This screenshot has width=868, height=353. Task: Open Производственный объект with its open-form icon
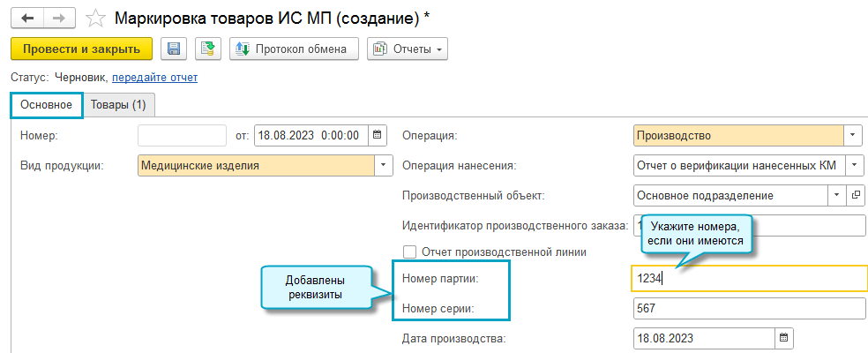point(857,195)
